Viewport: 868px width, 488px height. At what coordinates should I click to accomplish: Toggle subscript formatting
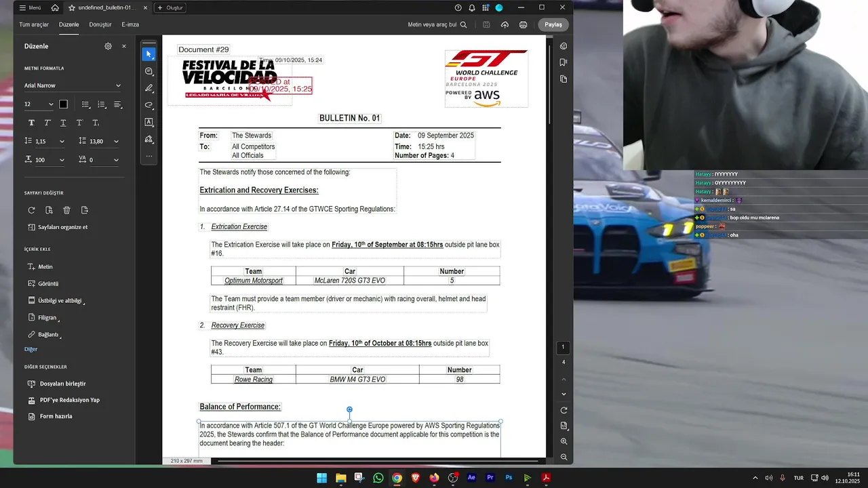96,123
